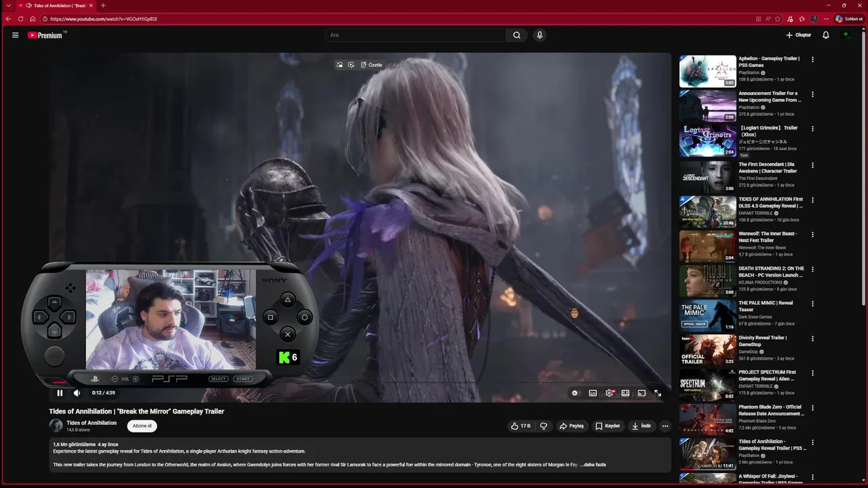Open the media control music icon
868x488 pixels.
(x=789, y=19)
